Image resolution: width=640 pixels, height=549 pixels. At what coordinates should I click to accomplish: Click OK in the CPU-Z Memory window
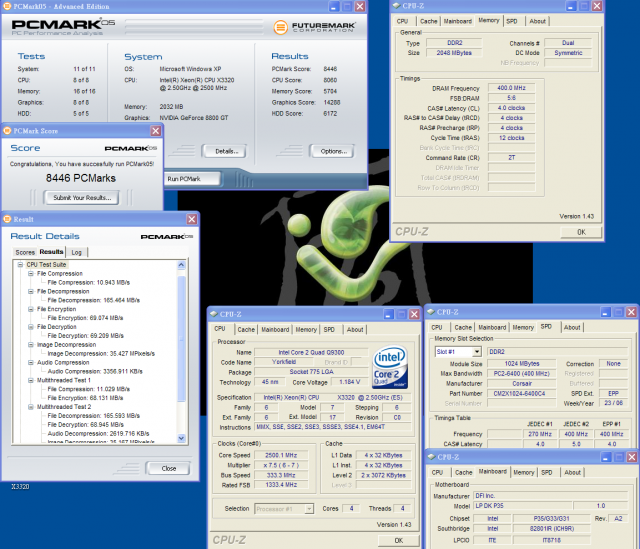pyautogui.click(x=581, y=232)
